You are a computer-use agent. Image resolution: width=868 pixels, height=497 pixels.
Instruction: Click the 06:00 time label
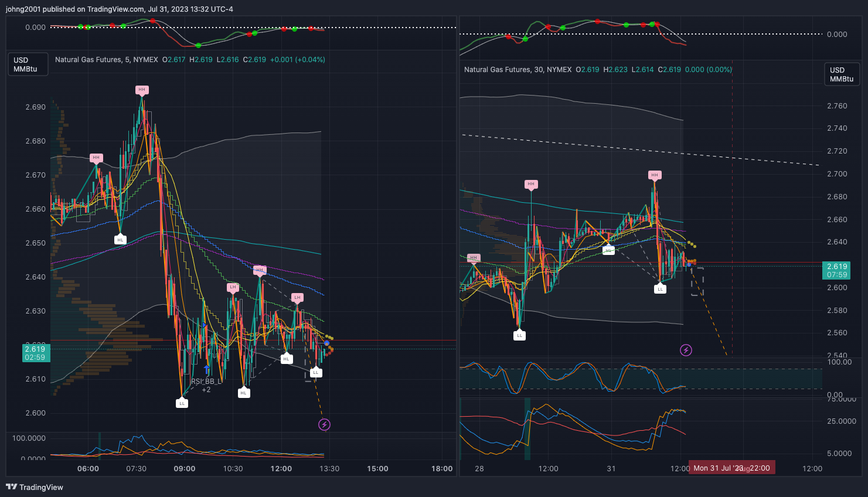click(88, 468)
